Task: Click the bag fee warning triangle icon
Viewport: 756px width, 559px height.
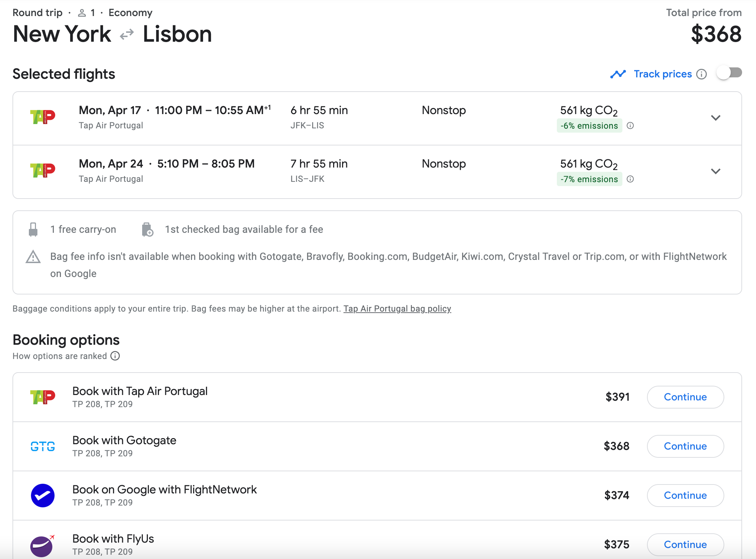Action: [33, 257]
